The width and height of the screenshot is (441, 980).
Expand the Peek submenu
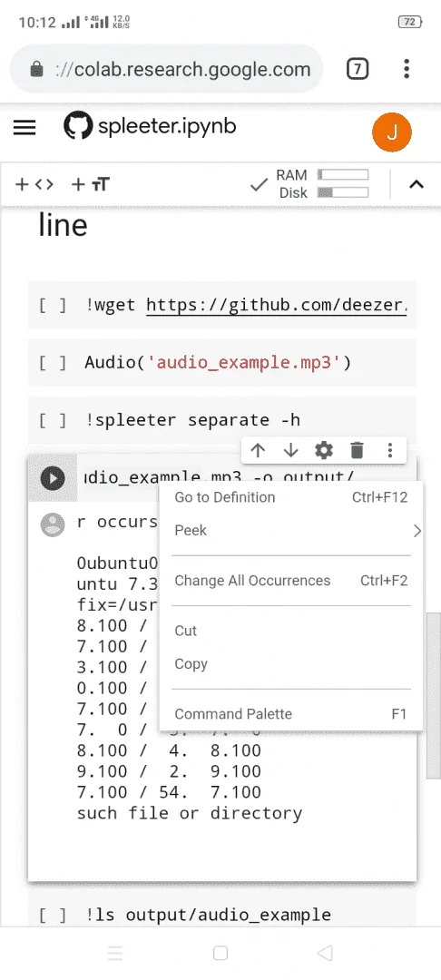291,531
